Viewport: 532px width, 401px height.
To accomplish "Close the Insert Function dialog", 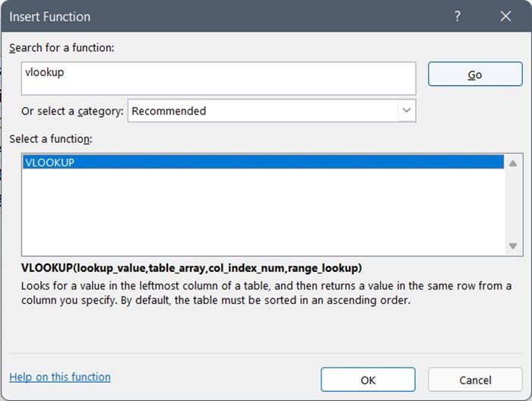I will click(x=506, y=16).
